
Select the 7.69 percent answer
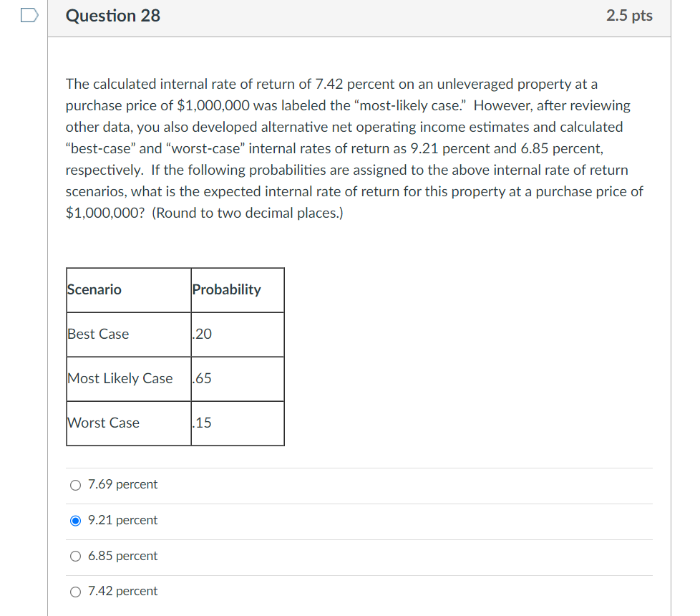[x=75, y=485]
